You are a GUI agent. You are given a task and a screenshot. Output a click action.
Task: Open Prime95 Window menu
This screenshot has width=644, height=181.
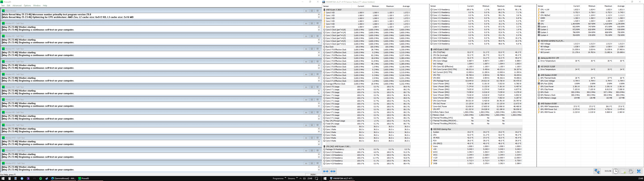pyautogui.click(x=37, y=6)
